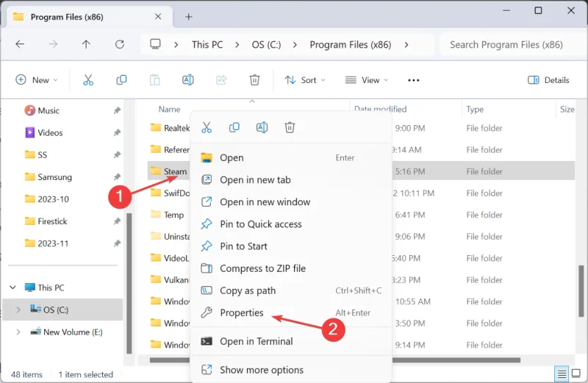
Task: Click the toolbar Delete trash icon
Action: [254, 80]
